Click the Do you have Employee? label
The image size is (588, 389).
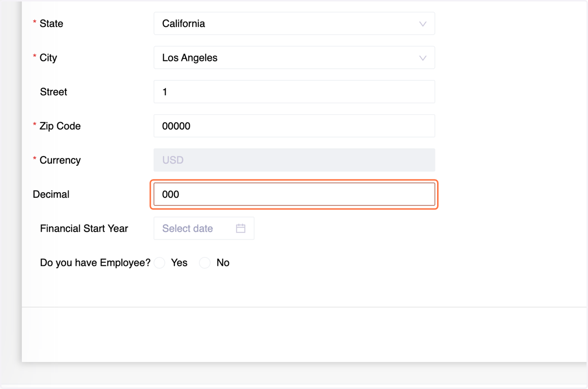coord(96,263)
